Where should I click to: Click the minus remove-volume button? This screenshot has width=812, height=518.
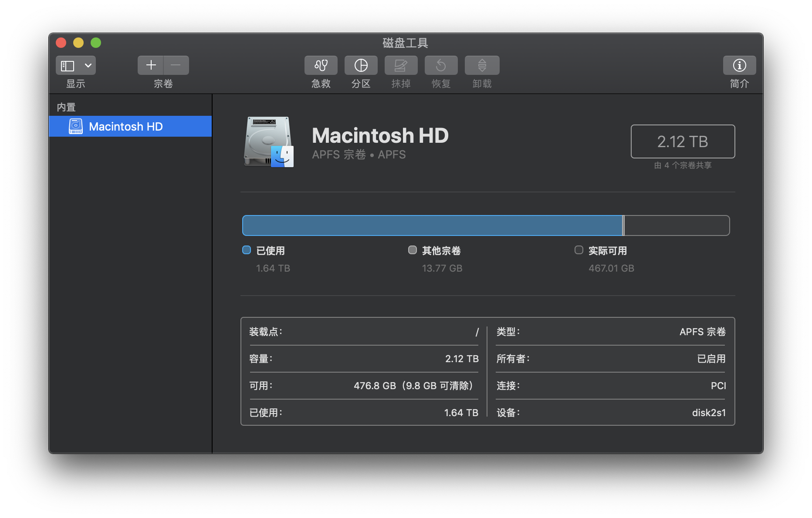(176, 65)
